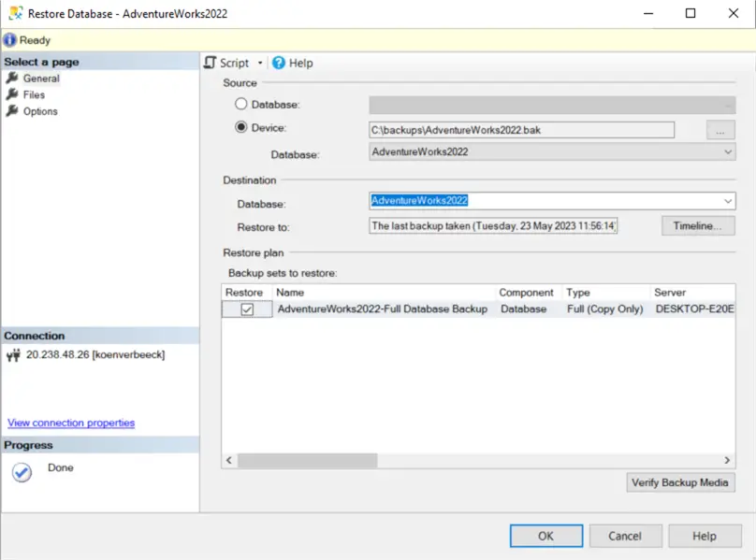Viewport: 756px width, 560px height.
Task: Click the Type column header
Action: 606,293
